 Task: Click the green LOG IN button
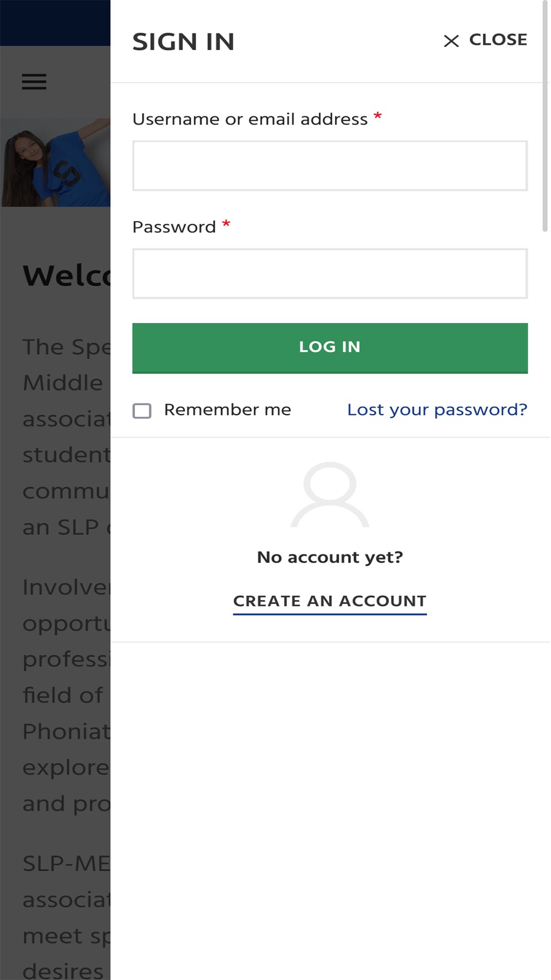pos(330,348)
